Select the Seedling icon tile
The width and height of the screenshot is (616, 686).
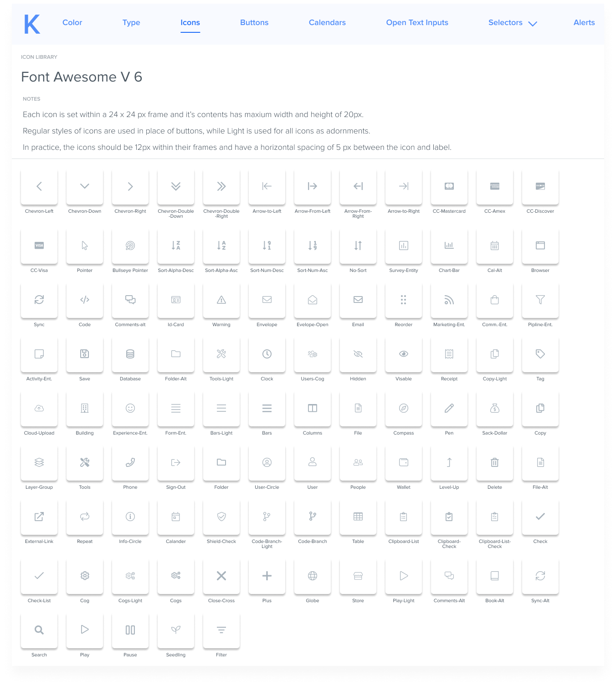click(176, 630)
